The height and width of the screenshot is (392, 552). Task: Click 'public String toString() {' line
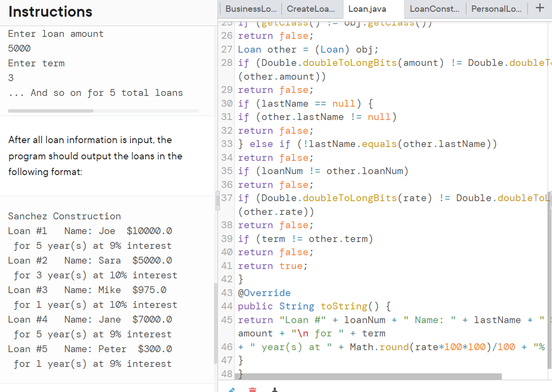(314, 306)
